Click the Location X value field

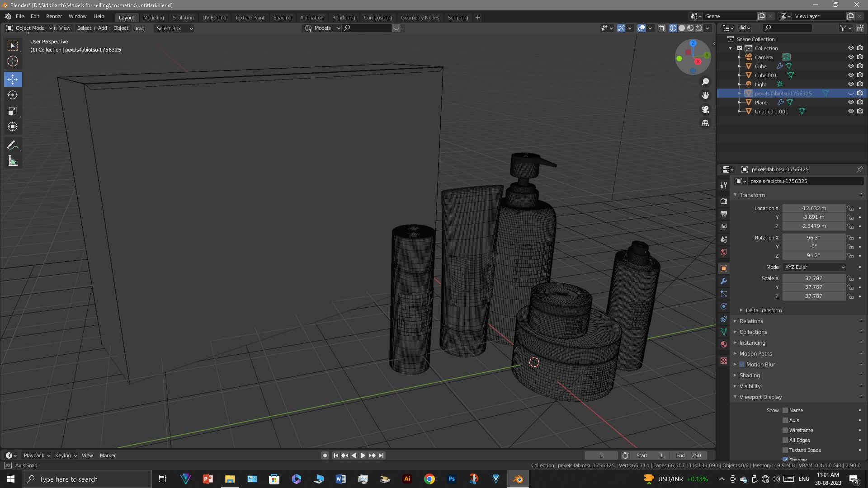coord(814,208)
